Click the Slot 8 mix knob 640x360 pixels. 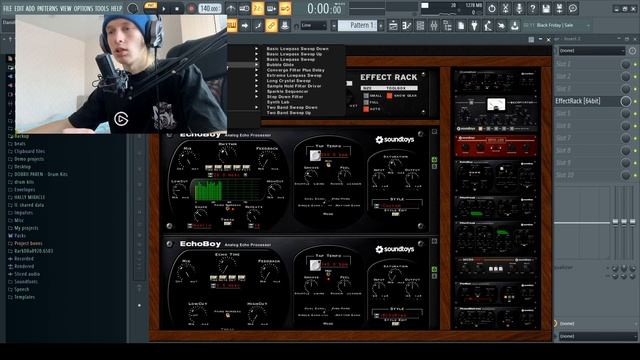[625, 151]
